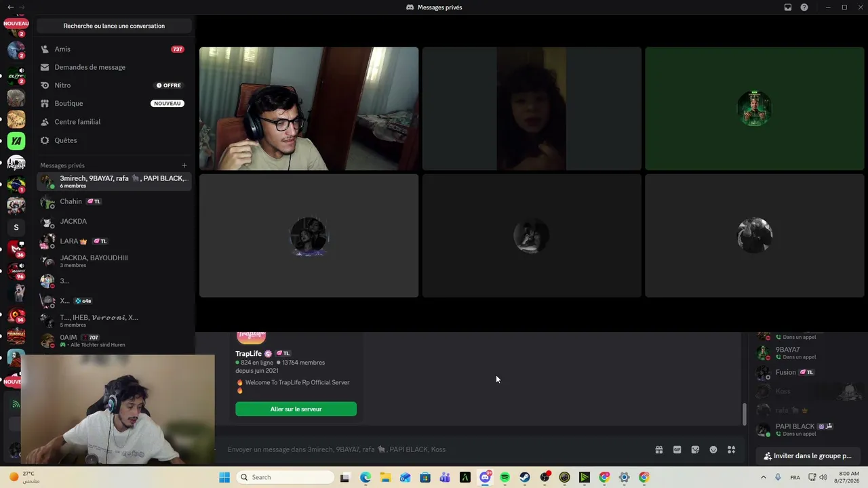The width and height of the screenshot is (868, 488).
Task: Click the message input field
Action: (x=434, y=449)
